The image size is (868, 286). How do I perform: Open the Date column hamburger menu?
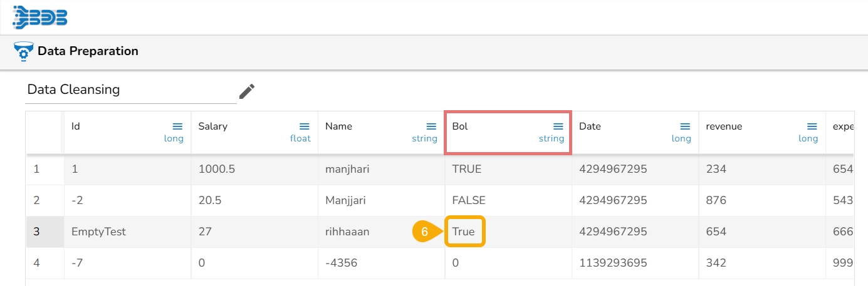(x=685, y=126)
